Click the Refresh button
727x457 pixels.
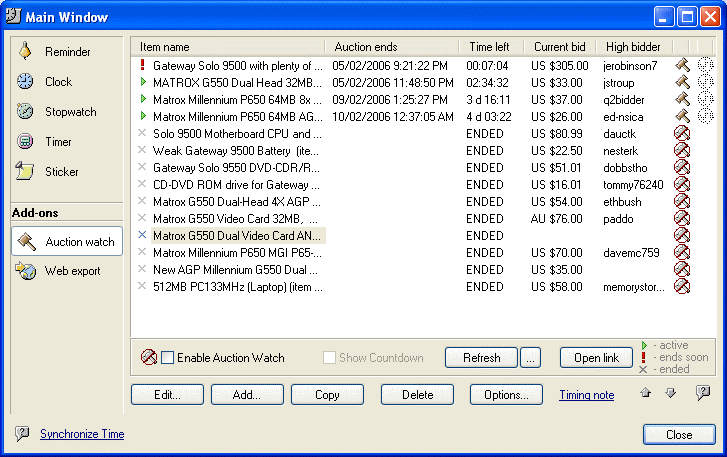481,358
